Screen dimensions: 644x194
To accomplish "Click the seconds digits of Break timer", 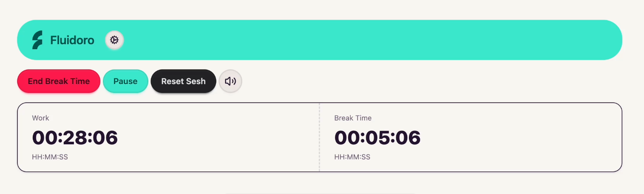I will tap(408, 138).
